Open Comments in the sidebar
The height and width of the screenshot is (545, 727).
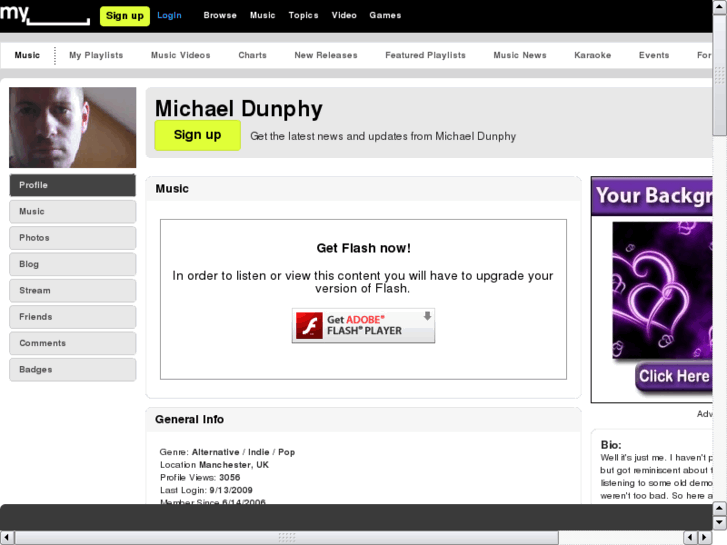[72, 344]
